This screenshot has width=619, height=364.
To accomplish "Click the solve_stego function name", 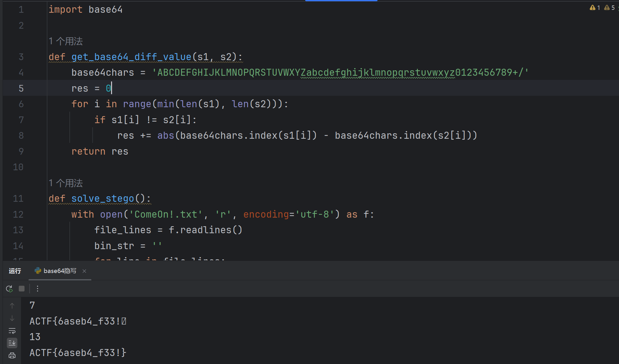I will pos(102,199).
